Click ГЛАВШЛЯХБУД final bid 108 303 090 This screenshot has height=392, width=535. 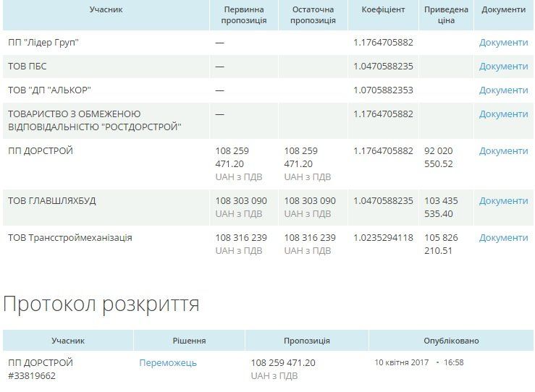point(310,201)
